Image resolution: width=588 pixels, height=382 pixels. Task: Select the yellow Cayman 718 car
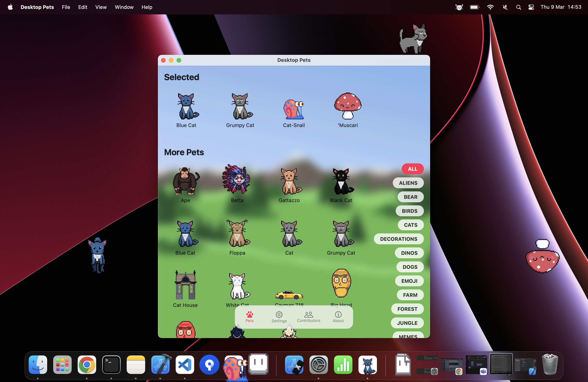coord(289,295)
